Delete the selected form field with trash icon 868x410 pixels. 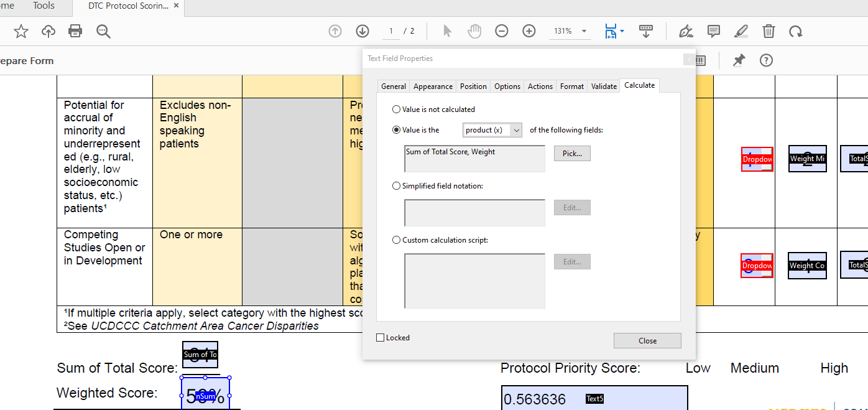click(x=769, y=30)
